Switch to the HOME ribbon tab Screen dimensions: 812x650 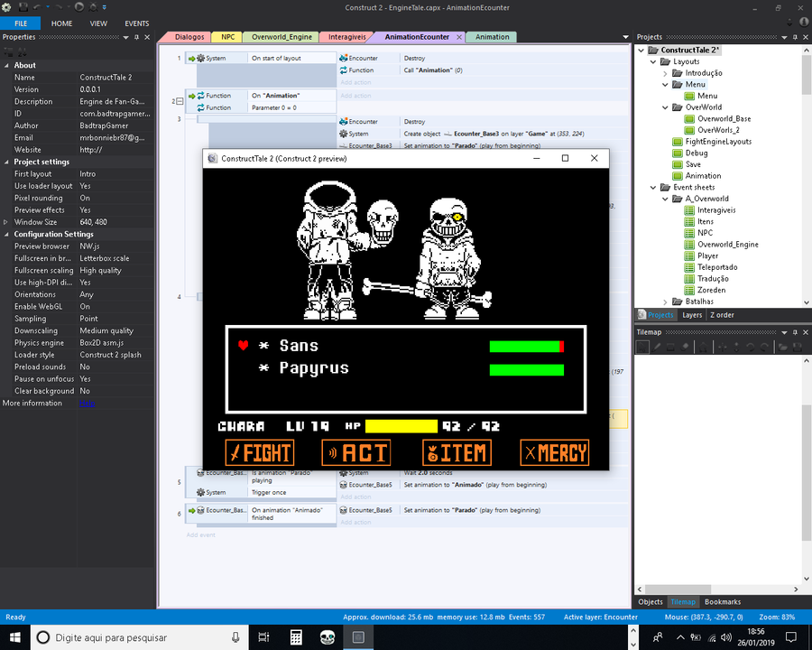click(61, 23)
